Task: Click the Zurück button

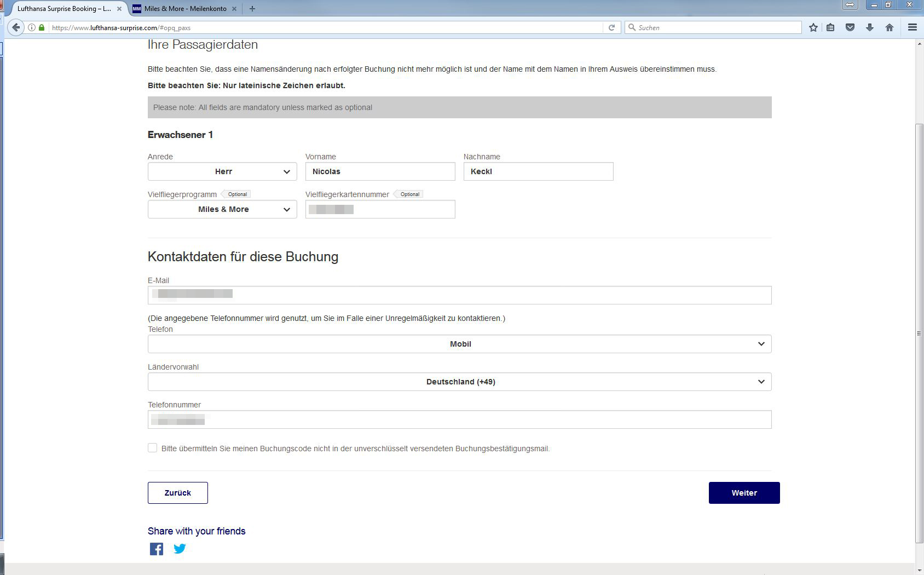Action: point(178,493)
